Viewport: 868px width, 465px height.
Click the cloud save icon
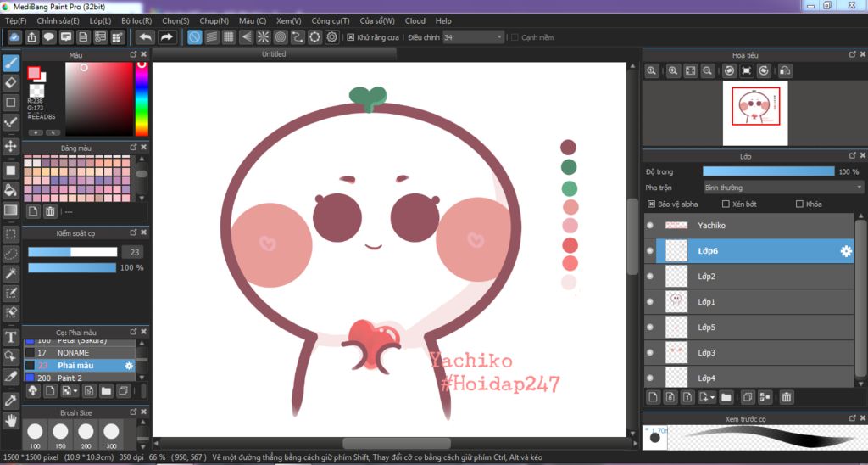pos(15,37)
